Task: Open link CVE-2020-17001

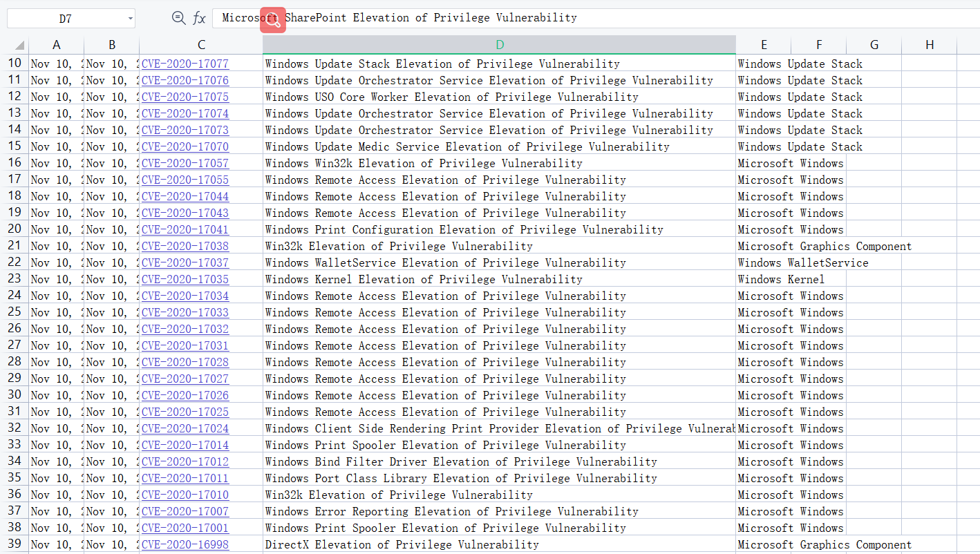Action: point(185,528)
